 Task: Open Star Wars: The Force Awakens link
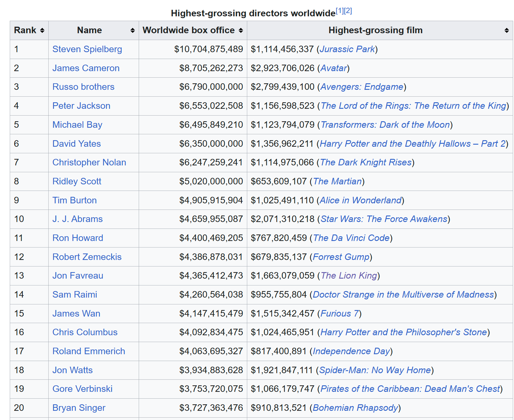point(384,219)
